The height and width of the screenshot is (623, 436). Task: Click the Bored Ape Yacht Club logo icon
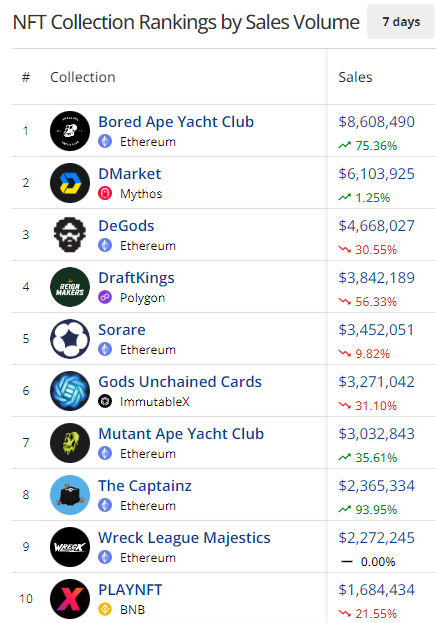[70, 131]
